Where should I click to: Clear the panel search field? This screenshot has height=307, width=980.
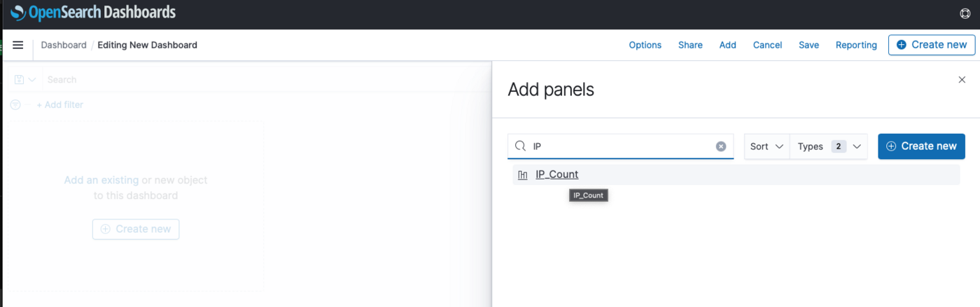[x=721, y=146]
